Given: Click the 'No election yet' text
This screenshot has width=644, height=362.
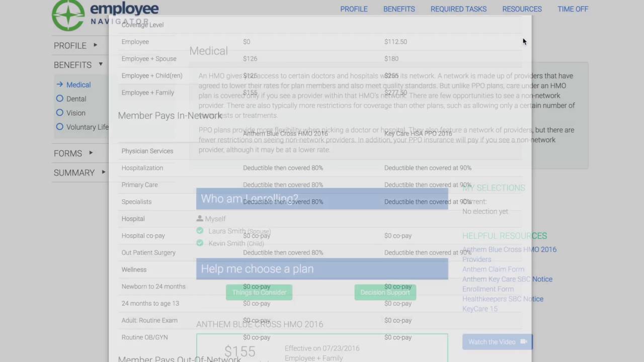Looking at the screenshot, I should click(485, 212).
